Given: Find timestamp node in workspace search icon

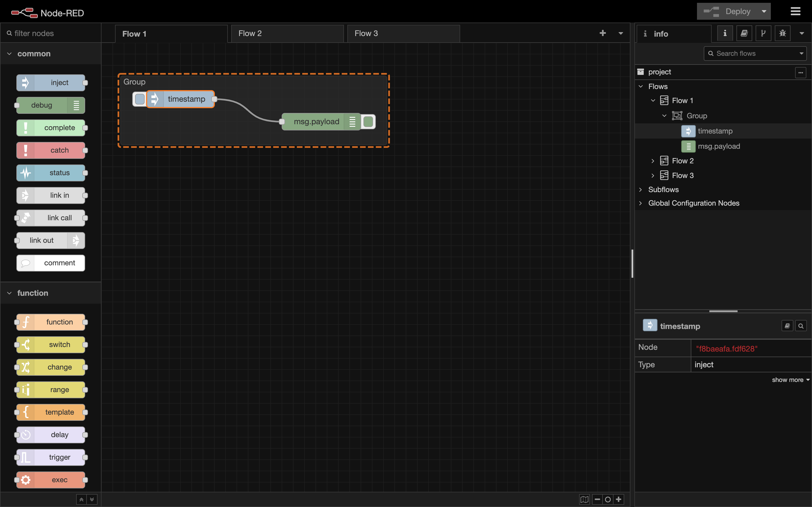Looking at the screenshot, I should coord(801,326).
